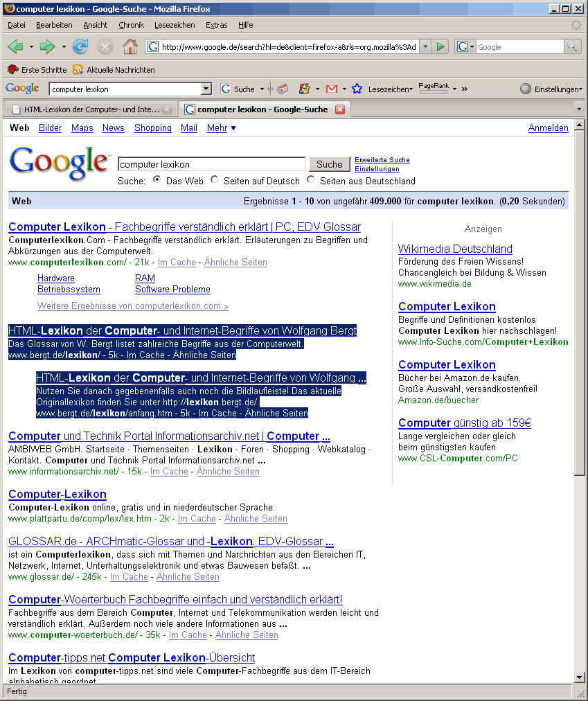The image size is (588, 701).
Task: Click the PageRank indicator on the Google Toolbar
Action: pos(434,89)
